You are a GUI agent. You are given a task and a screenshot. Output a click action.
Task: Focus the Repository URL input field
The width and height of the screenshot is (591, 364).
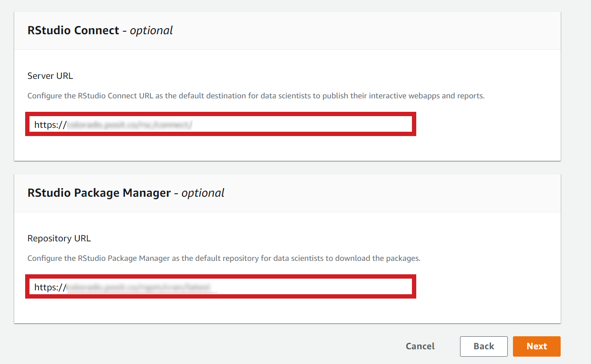click(220, 287)
